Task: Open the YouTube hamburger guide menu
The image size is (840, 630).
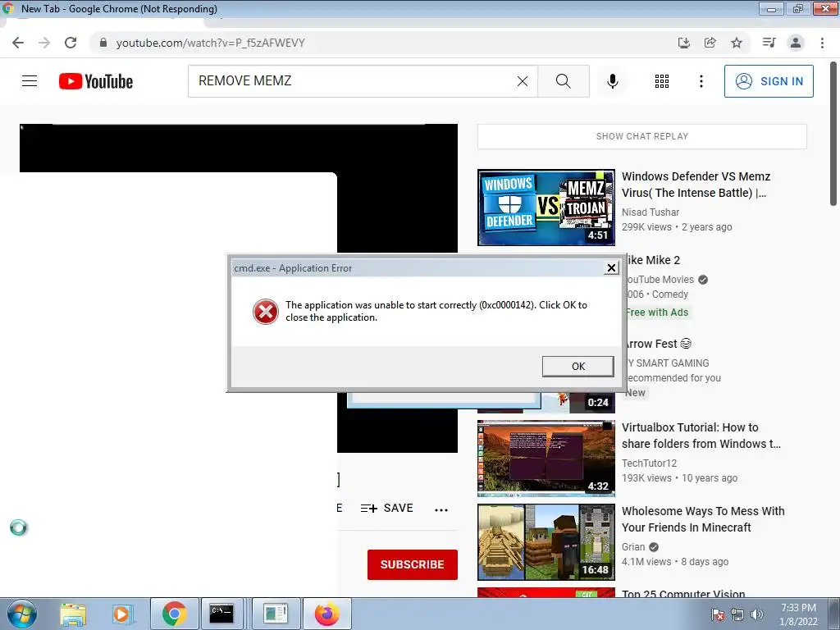Action: [x=30, y=81]
